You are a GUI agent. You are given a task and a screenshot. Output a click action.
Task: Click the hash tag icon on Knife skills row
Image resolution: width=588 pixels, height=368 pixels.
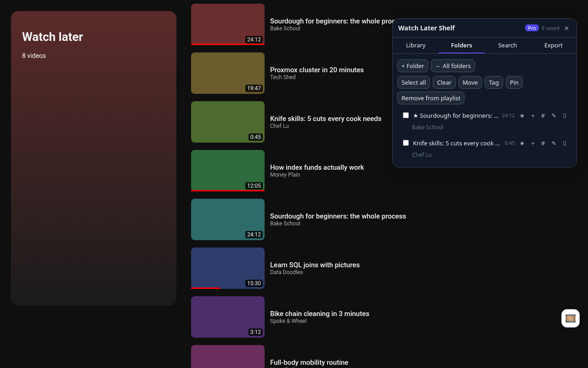[x=543, y=143]
